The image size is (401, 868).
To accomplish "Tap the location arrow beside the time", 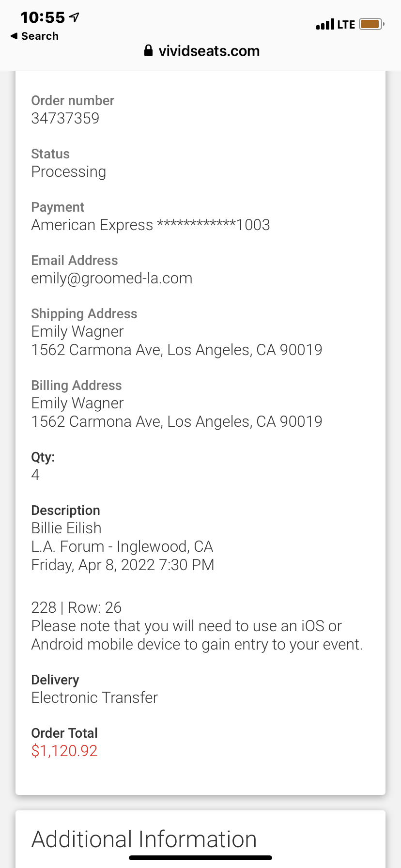I will tap(74, 17).
